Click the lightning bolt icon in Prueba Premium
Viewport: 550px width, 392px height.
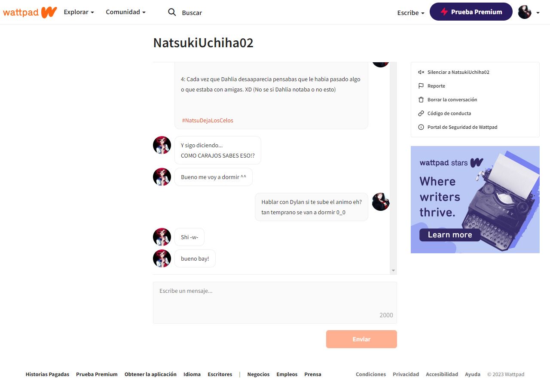coord(444,12)
